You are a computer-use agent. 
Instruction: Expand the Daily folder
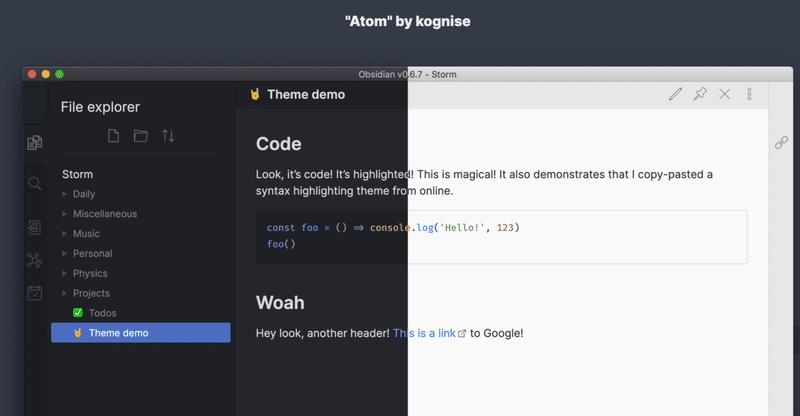[64, 193]
